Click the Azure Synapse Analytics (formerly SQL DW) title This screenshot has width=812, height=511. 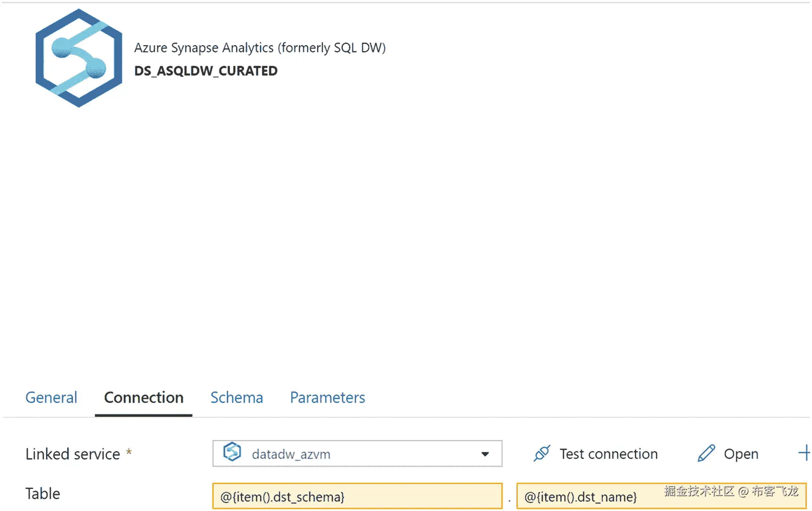[x=260, y=48]
